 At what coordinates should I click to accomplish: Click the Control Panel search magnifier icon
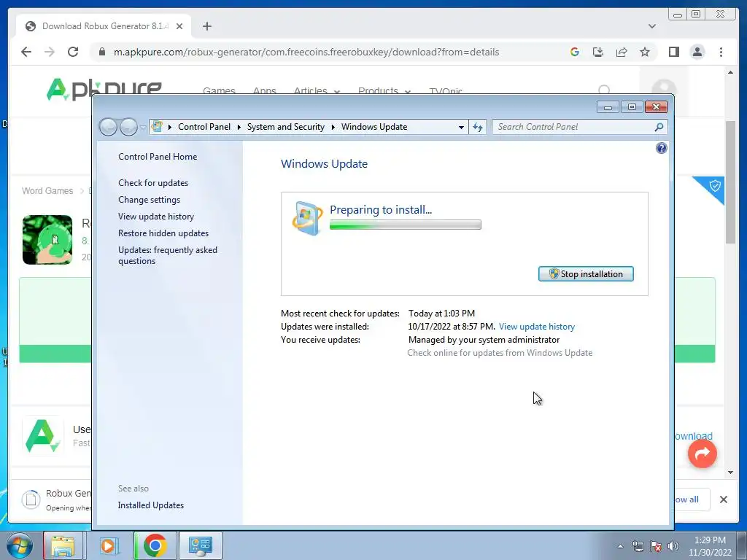[x=659, y=127]
